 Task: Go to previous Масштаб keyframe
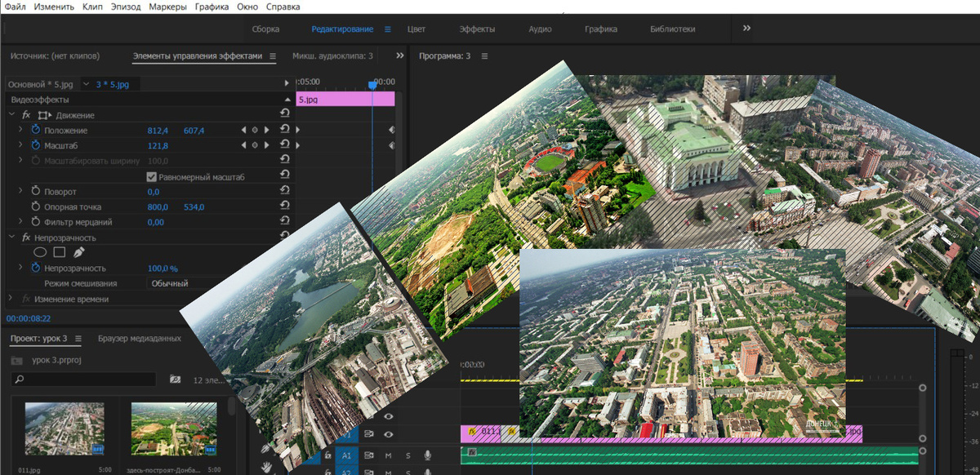coord(243,145)
